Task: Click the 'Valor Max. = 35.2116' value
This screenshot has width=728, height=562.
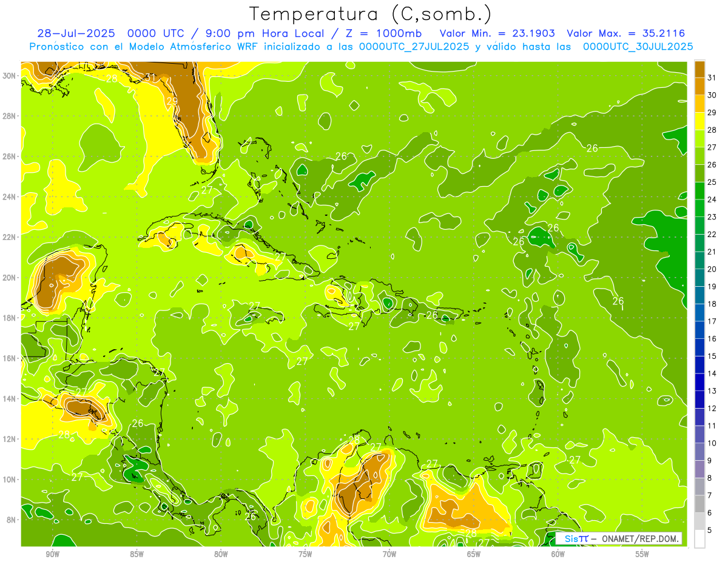Action: 626,33
